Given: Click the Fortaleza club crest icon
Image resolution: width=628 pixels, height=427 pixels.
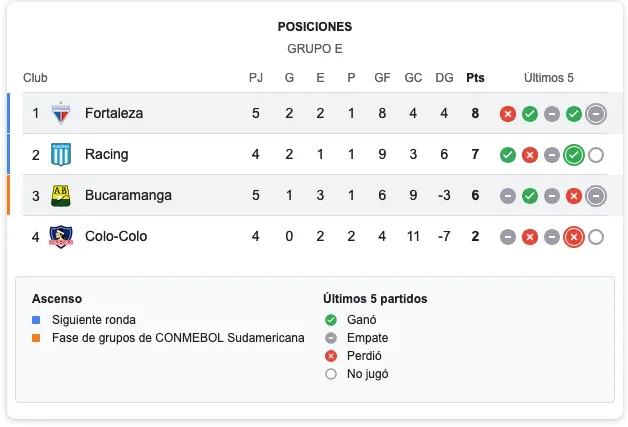Looking at the screenshot, I should pos(62,113).
